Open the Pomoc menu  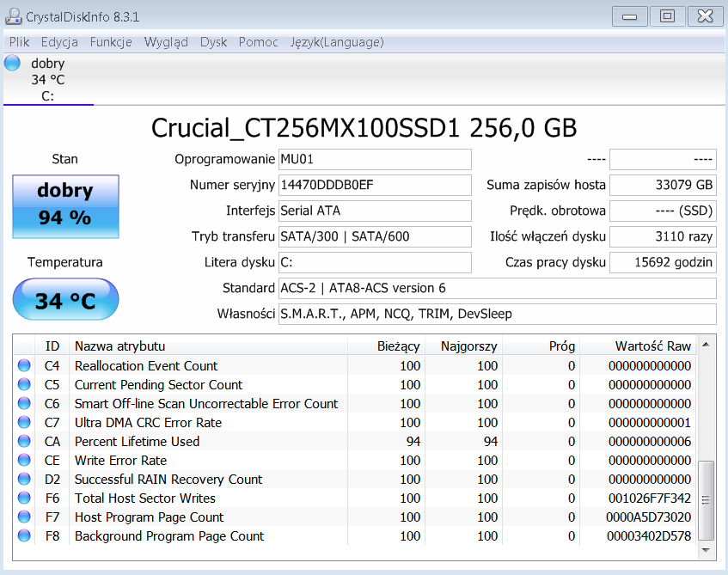258,42
